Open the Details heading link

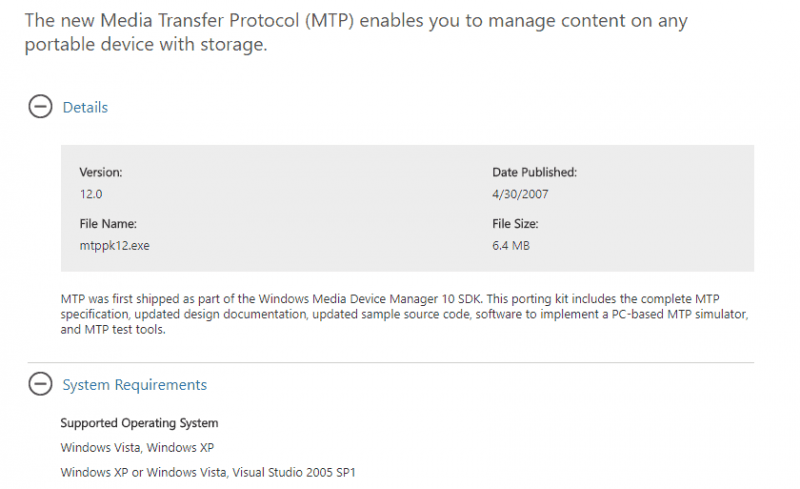85,107
